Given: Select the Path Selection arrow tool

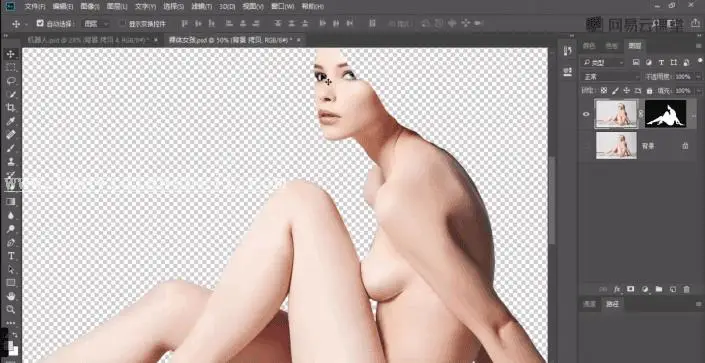Looking at the screenshot, I should 11,269.
